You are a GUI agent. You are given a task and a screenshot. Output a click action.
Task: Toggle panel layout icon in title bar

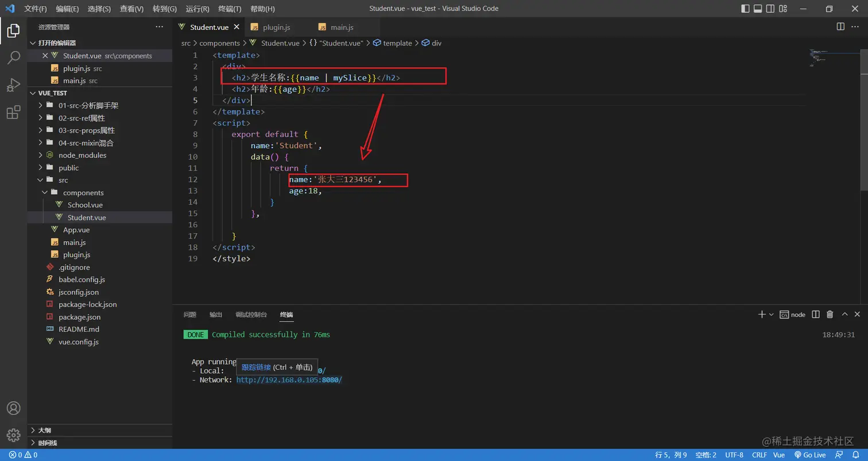click(758, 9)
